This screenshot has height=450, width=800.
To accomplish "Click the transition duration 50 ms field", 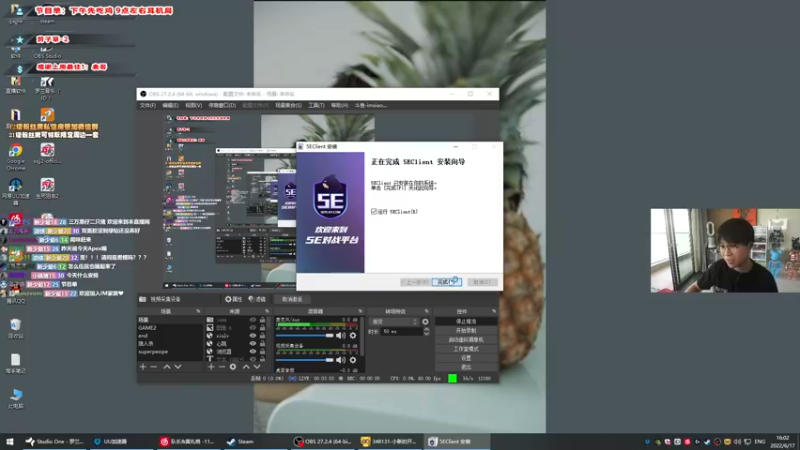I will [x=402, y=332].
